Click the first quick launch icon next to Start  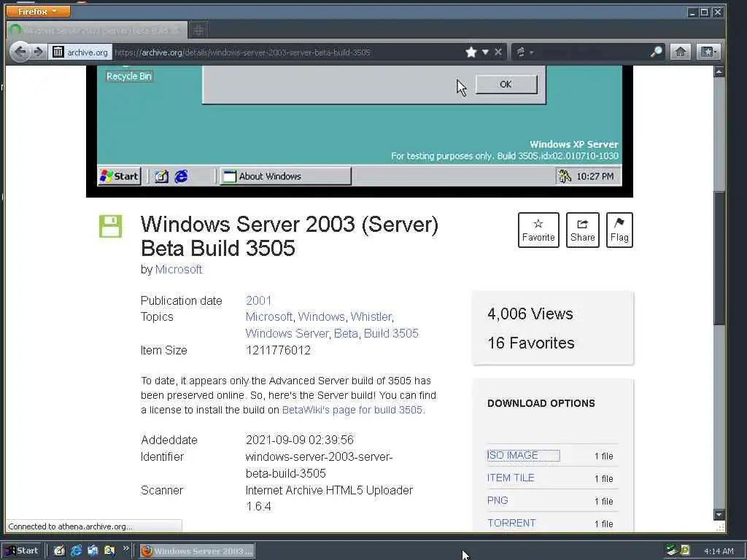(59, 551)
